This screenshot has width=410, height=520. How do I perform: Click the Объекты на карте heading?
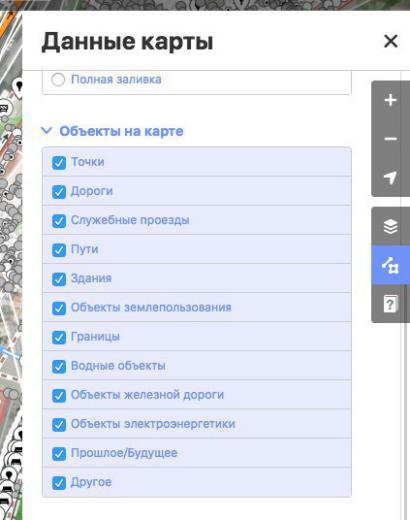coord(121,131)
